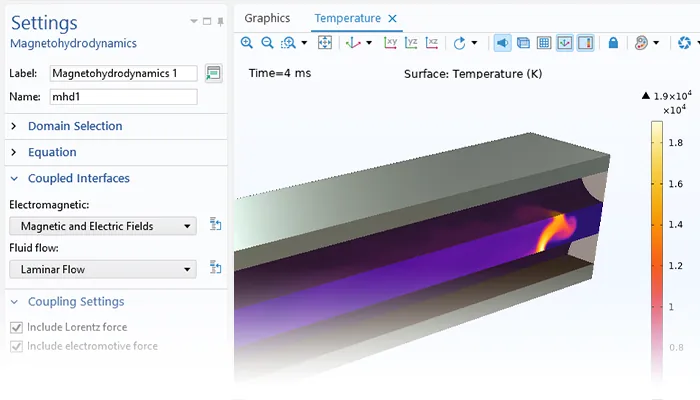Open the Fluid flow Laminar Flow dropdown
The height and width of the screenshot is (400, 700).
(102, 268)
